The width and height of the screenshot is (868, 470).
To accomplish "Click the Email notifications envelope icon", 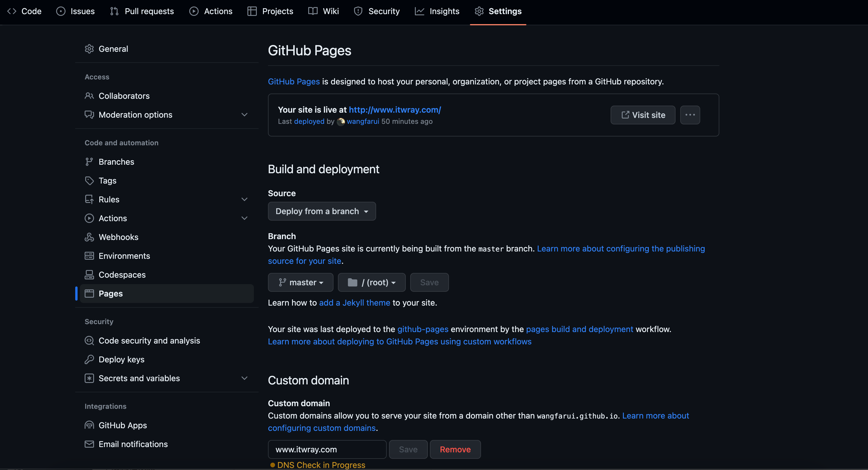I will [x=89, y=444].
